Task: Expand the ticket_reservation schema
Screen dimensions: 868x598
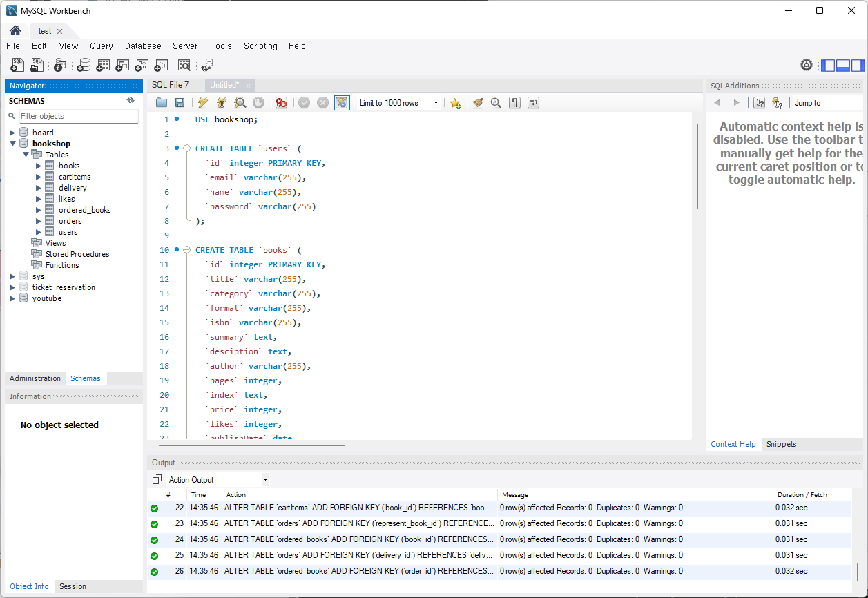Action: tap(12, 287)
